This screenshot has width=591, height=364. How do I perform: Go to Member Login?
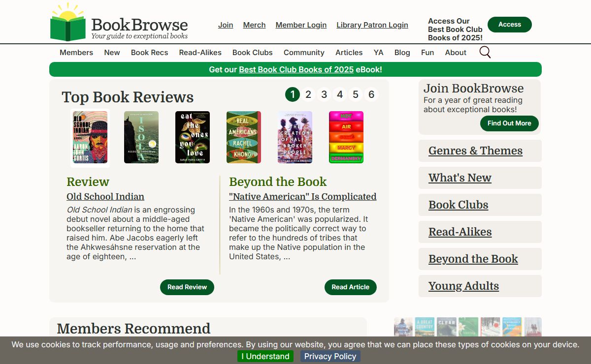(x=301, y=25)
